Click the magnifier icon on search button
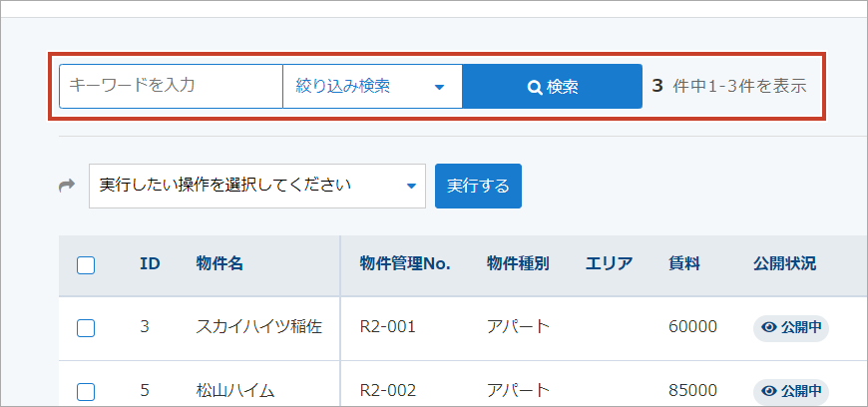 coord(535,87)
